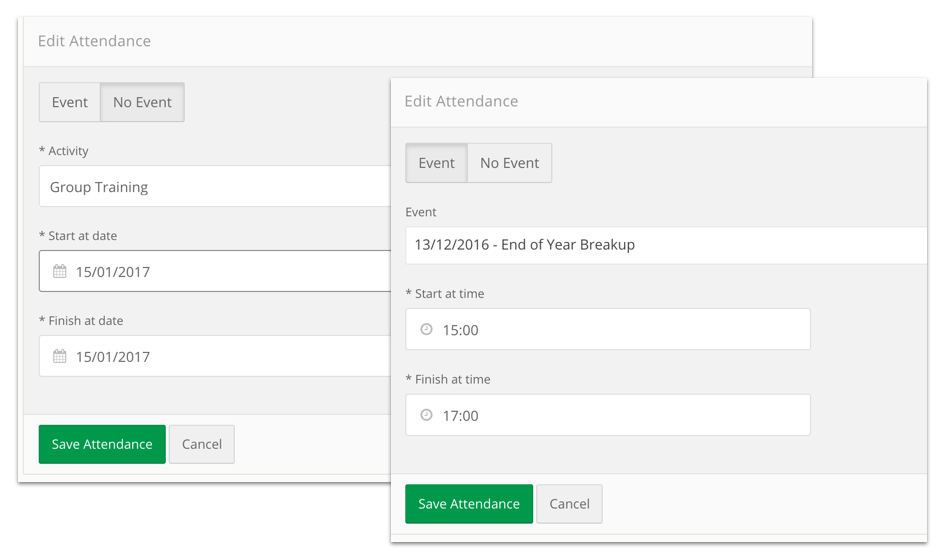The width and height of the screenshot is (942, 559).
Task: Cancel editing in the back dialog
Action: pyautogui.click(x=202, y=444)
